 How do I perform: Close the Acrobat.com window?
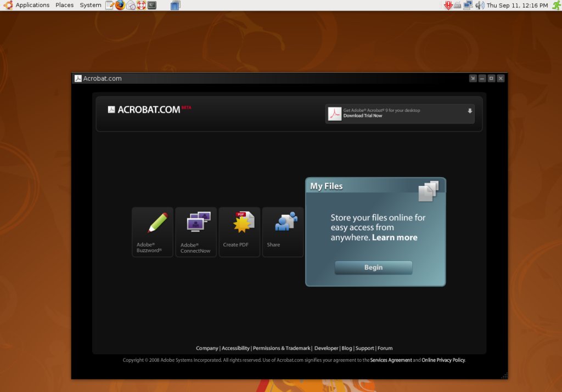(501, 78)
